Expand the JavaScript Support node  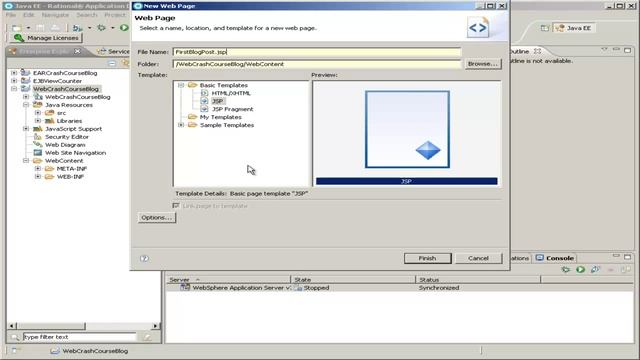click(26, 129)
